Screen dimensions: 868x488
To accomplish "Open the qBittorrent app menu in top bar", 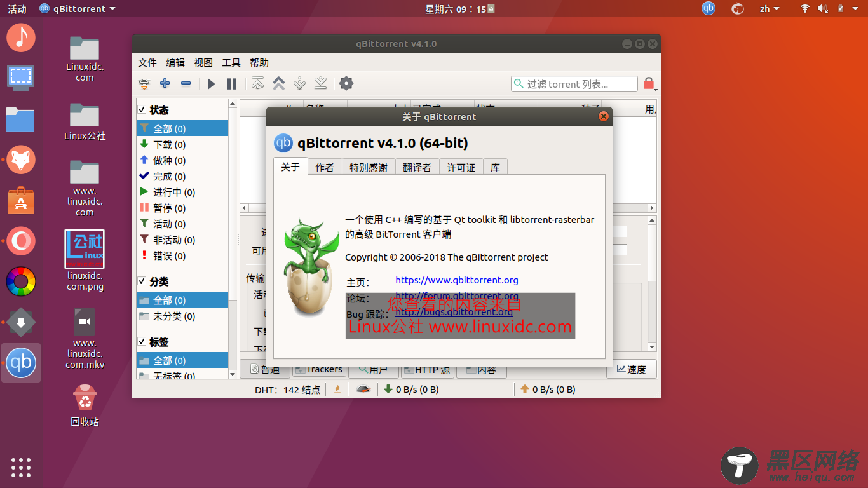I will 78,8.
